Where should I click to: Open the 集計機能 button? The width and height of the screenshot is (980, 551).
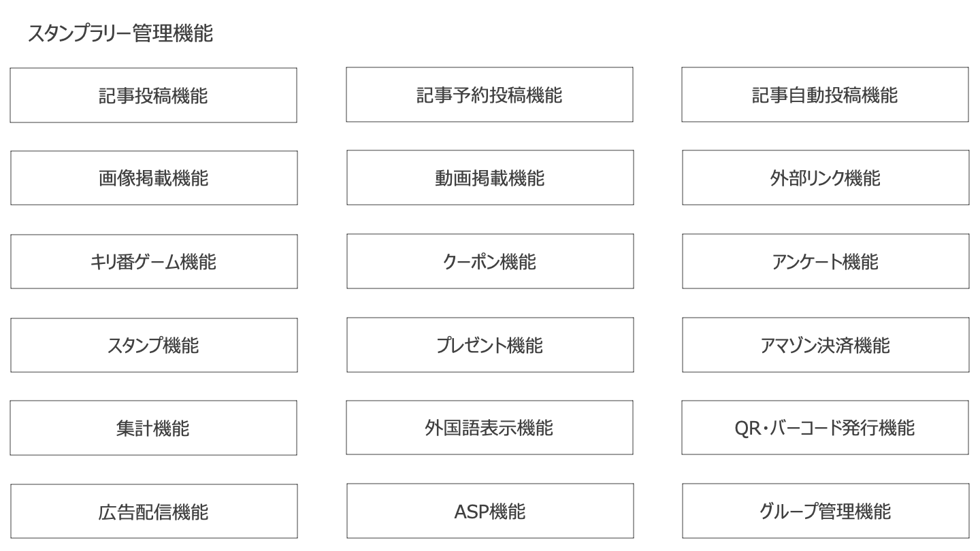point(153,428)
